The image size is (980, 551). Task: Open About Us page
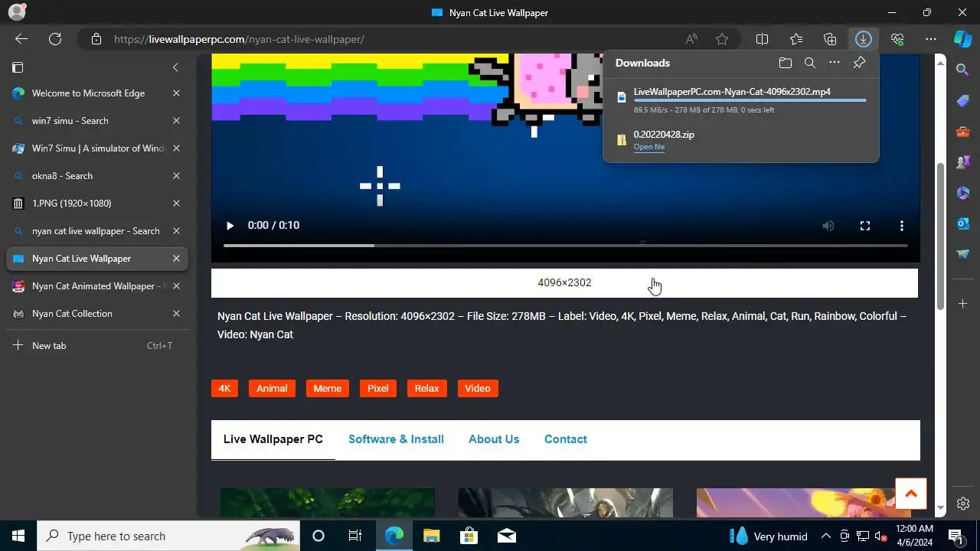pos(494,439)
